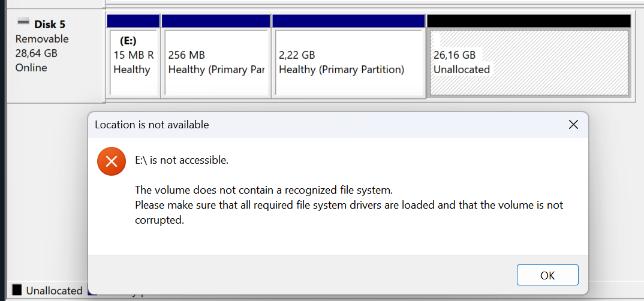
Task: Click the 28,64 GB disk size text
Action: click(x=36, y=53)
